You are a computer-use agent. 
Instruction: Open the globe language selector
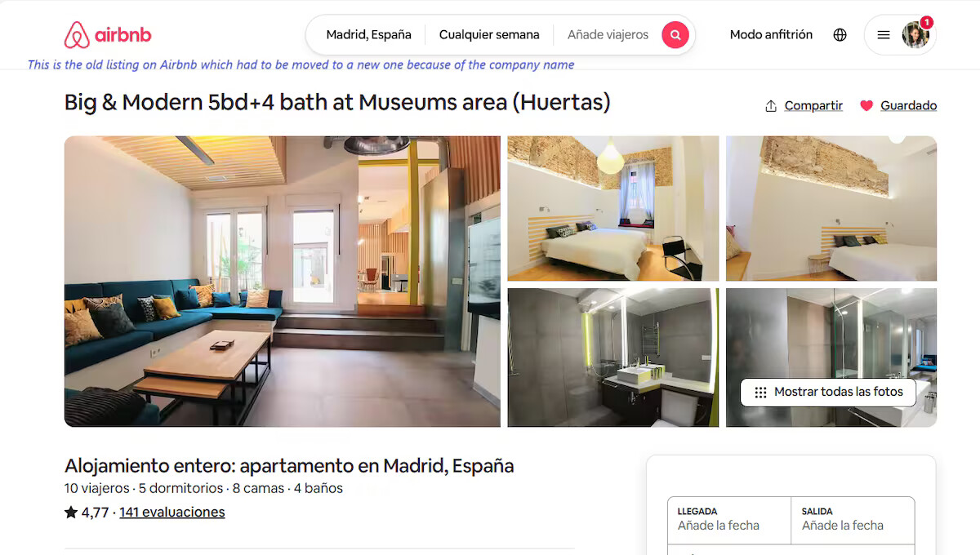(840, 35)
